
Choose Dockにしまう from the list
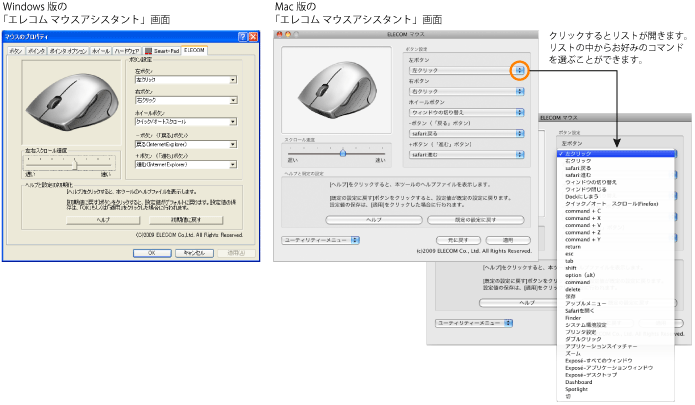616,196
